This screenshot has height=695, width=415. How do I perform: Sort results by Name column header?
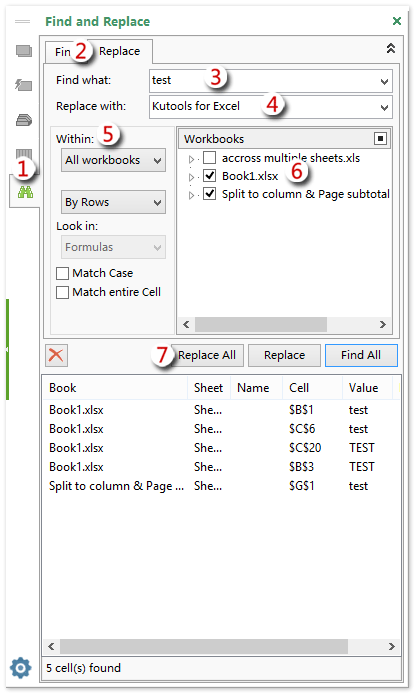coord(256,388)
